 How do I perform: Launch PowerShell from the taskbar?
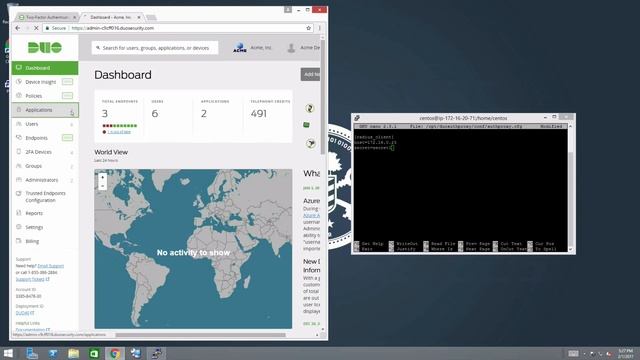point(53,353)
